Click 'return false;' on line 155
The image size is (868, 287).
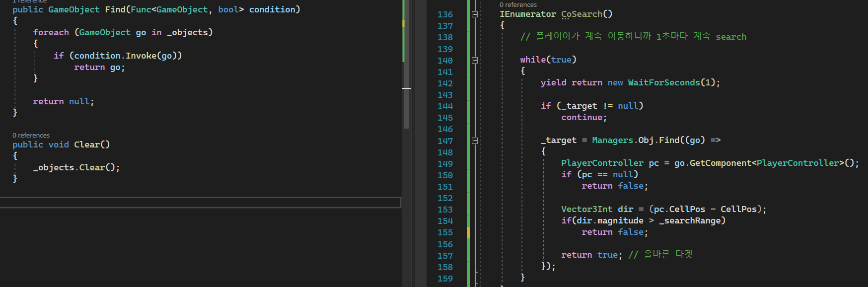[x=615, y=232]
